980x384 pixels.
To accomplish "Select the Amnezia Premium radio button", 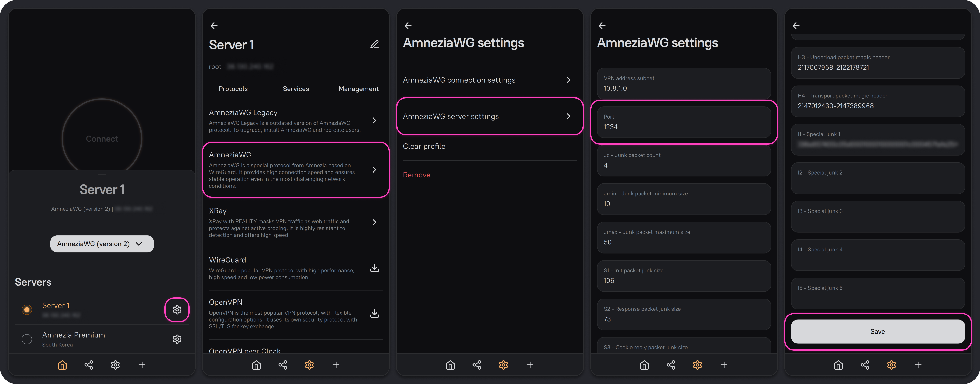I will click(x=27, y=339).
